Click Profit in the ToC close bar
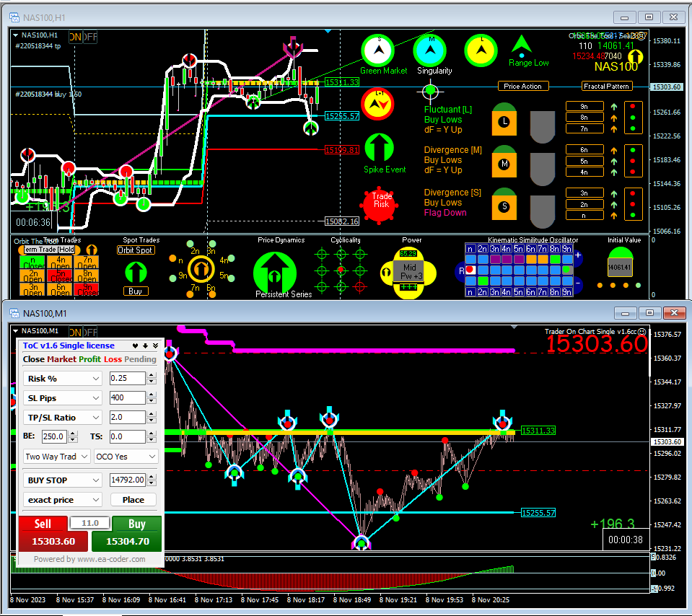692x616 pixels. (90, 359)
